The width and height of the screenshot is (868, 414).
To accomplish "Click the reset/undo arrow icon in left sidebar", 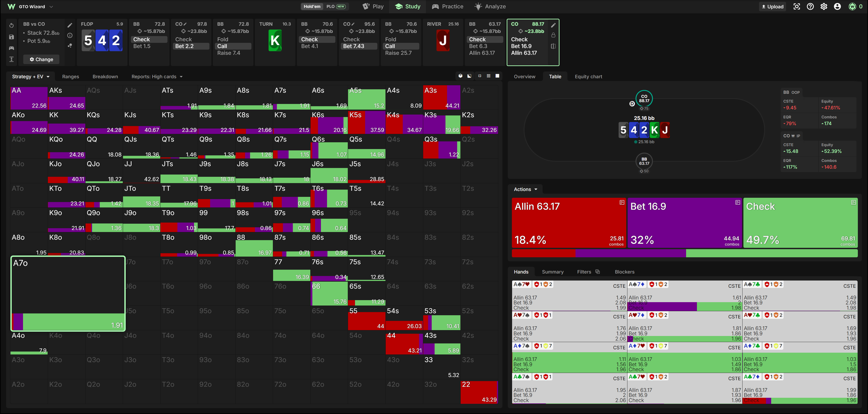I will coord(12,25).
